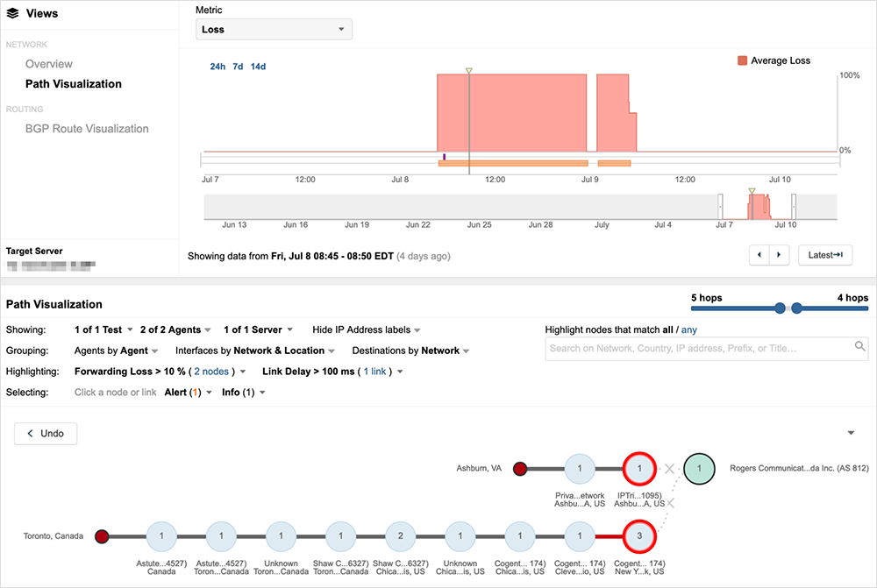Toggle the Average Loss legend series
The height and width of the screenshot is (588, 877).
774,60
